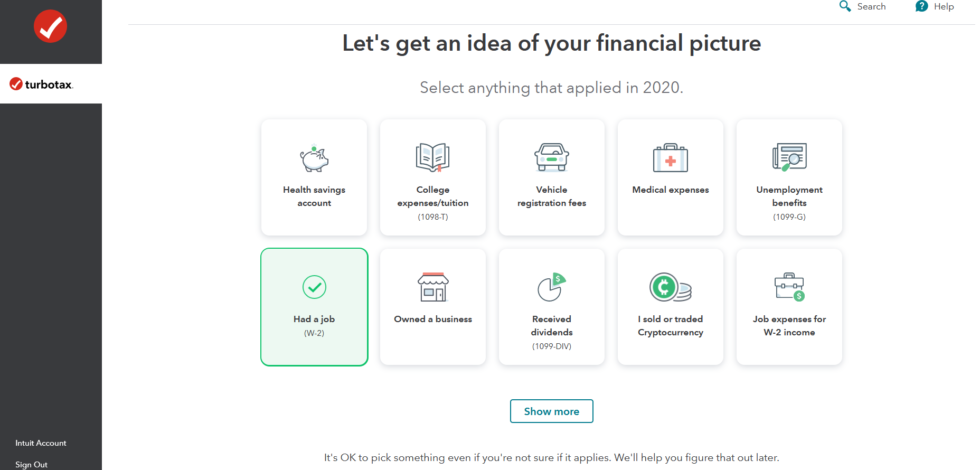
Task: Select the Unemployment benefits (1099-G) label
Action: [789, 196]
